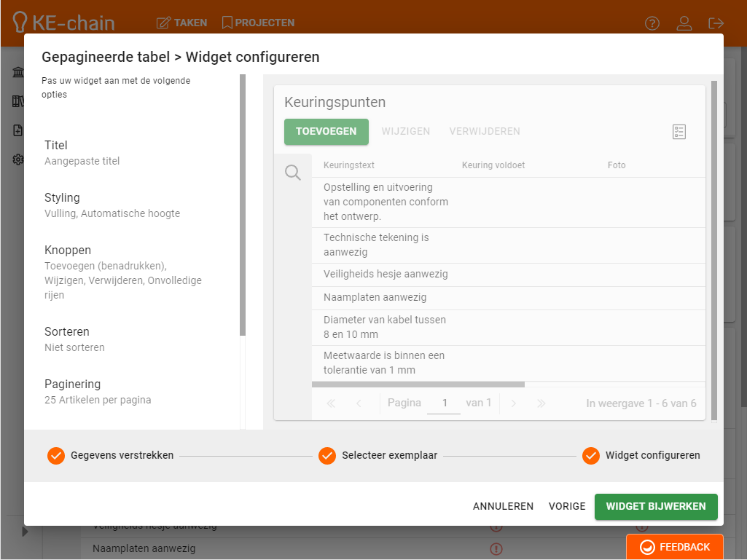Click the checklist icon above table

(679, 132)
